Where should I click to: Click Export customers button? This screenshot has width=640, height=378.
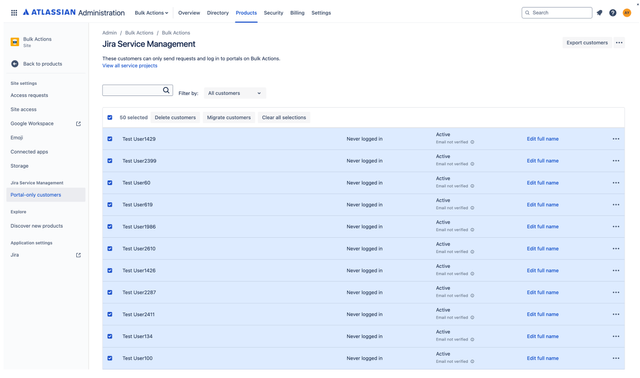coord(587,42)
